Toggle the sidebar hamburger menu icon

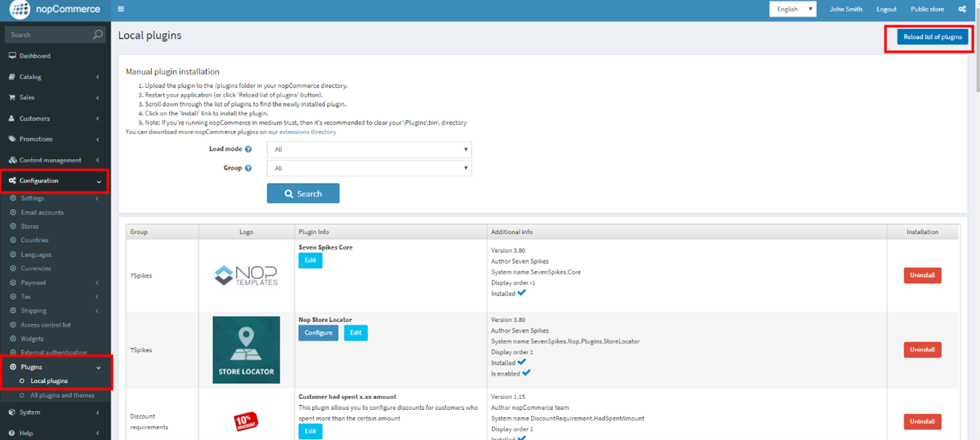pos(121,9)
